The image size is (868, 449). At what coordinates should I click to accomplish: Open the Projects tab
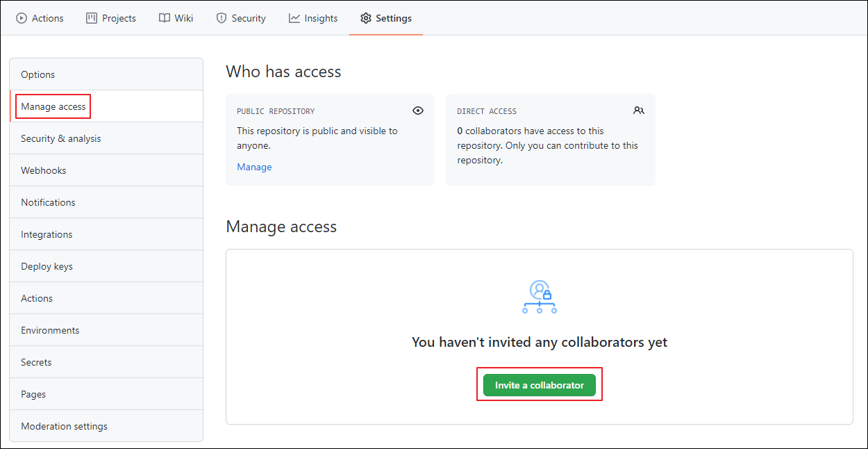click(111, 18)
